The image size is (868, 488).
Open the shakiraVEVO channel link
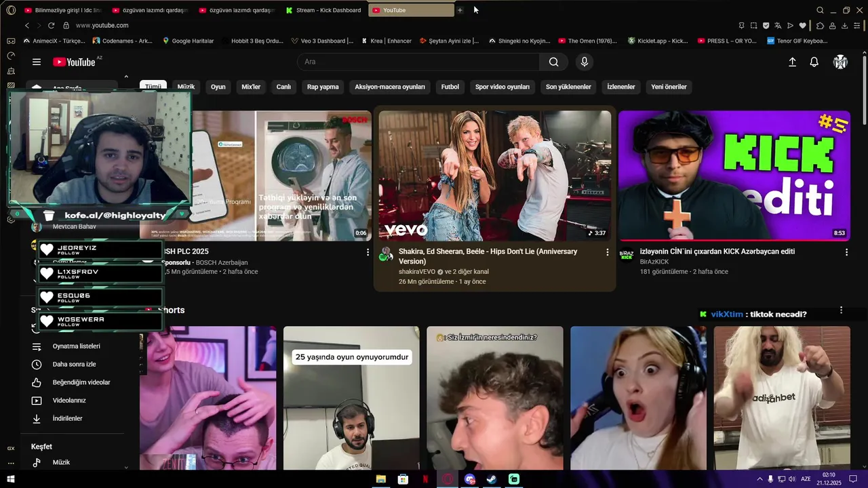pyautogui.click(x=417, y=272)
